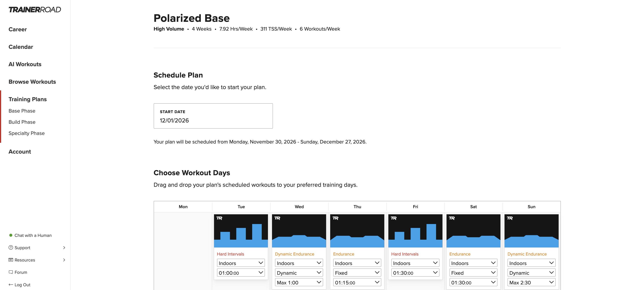Select Friday's Hard Intervals workout chart
This screenshot has height=290, width=644.
[415, 231]
